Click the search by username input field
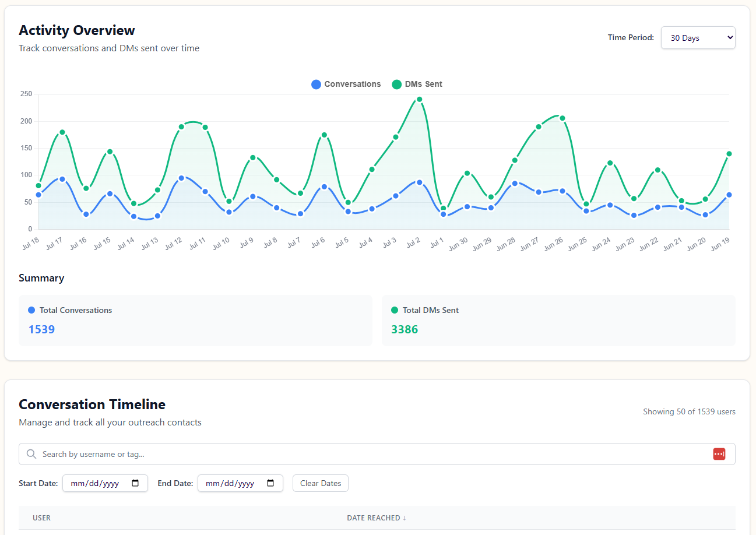The width and height of the screenshot is (756, 535). (x=233, y=453)
